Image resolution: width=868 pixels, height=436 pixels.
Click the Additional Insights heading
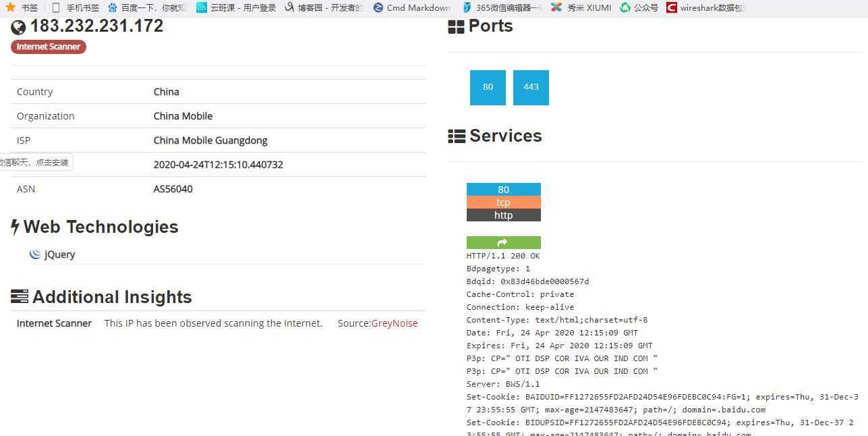[112, 297]
